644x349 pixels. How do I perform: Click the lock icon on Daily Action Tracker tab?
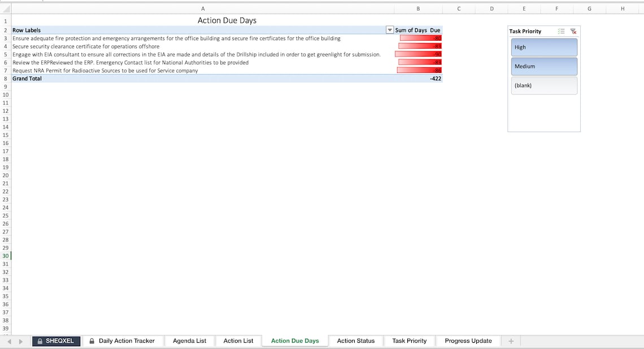91,341
